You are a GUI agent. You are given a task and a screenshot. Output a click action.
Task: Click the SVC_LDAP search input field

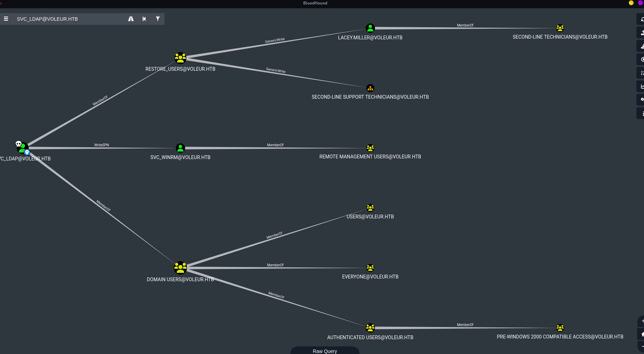click(x=69, y=19)
